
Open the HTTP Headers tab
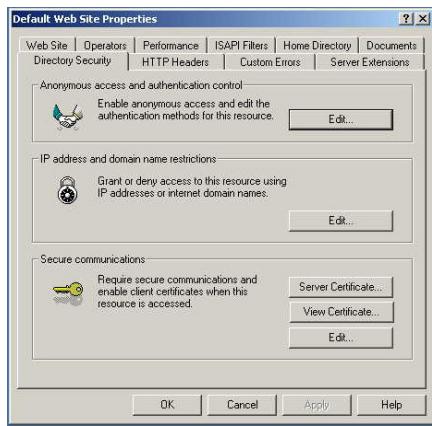[x=175, y=62]
